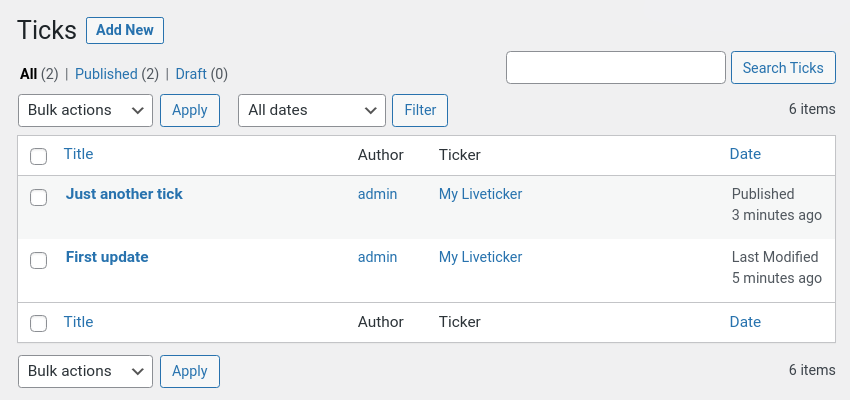Click the top Apply button
850x400 pixels.
pyautogui.click(x=190, y=111)
